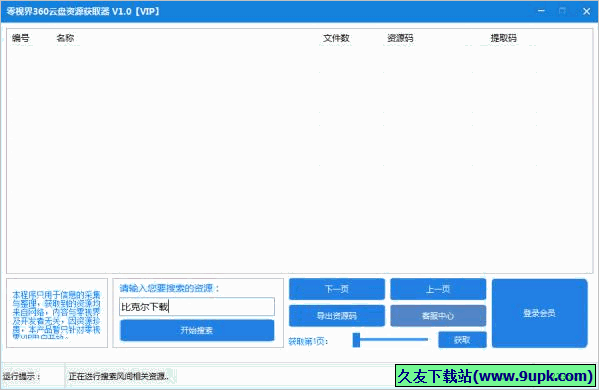The width and height of the screenshot is (599, 390).
Task: Click the 文件数 column header
Action: point(336,38)
